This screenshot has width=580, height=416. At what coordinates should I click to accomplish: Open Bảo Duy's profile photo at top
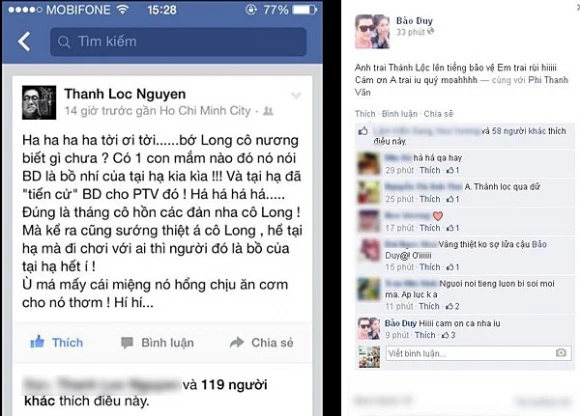click(372, 31)
